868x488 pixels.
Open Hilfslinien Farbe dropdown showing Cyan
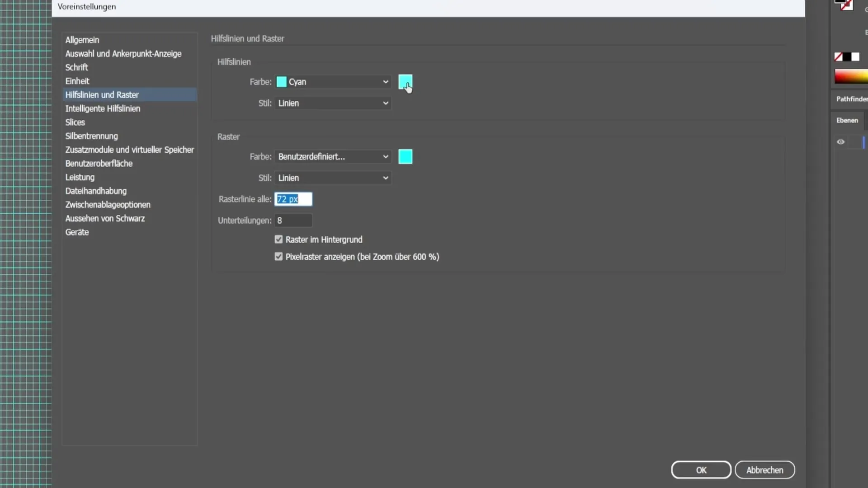coord(333,82)
